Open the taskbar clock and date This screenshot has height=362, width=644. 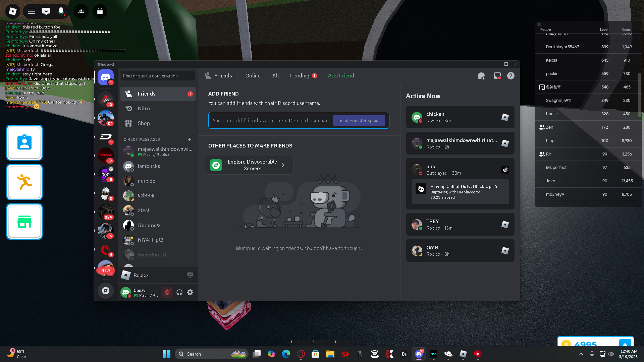click(629, 354)
